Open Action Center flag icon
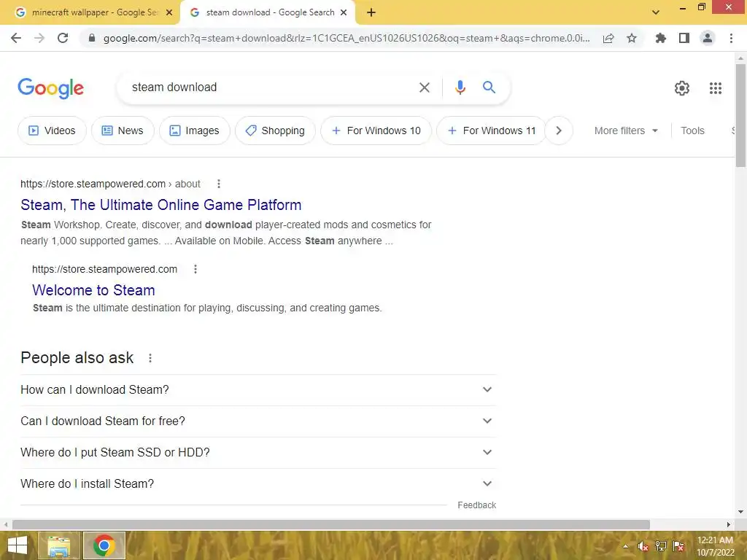Image resolution: width=747 pixels, height=560 pixels. coord(678,546)
